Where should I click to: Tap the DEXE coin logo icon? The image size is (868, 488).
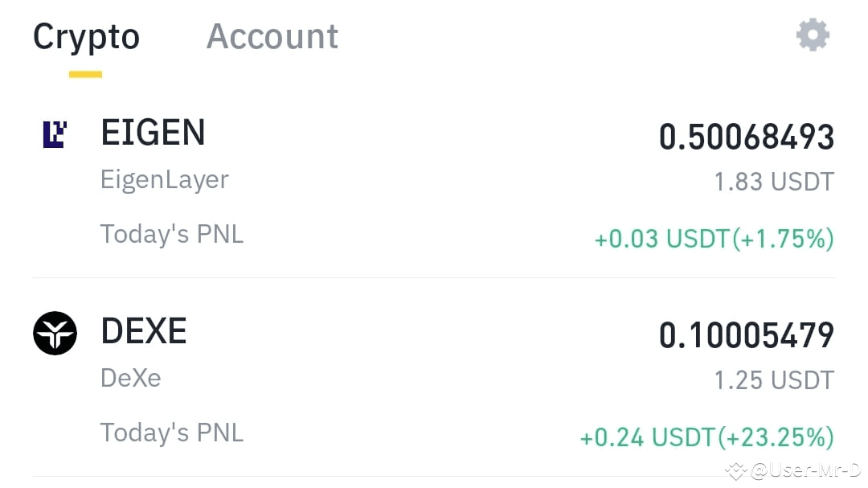click(x=55, y=333)
